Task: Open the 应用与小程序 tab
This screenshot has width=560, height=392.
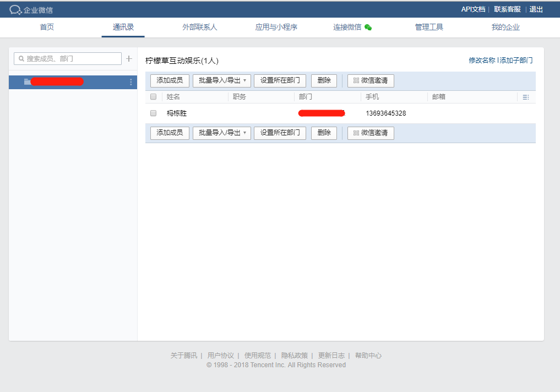Action: pyautogui.click(x=276, y=28)
